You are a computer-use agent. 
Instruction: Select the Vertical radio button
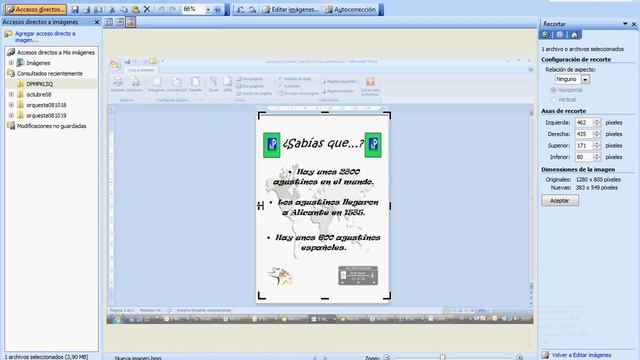[x=553, y=99]
